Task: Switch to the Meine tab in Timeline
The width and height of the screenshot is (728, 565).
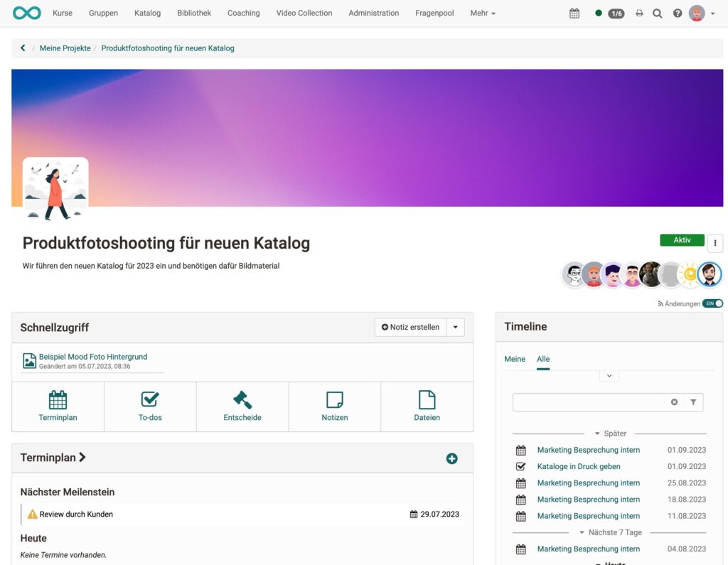Action: (x=515, y=359)
